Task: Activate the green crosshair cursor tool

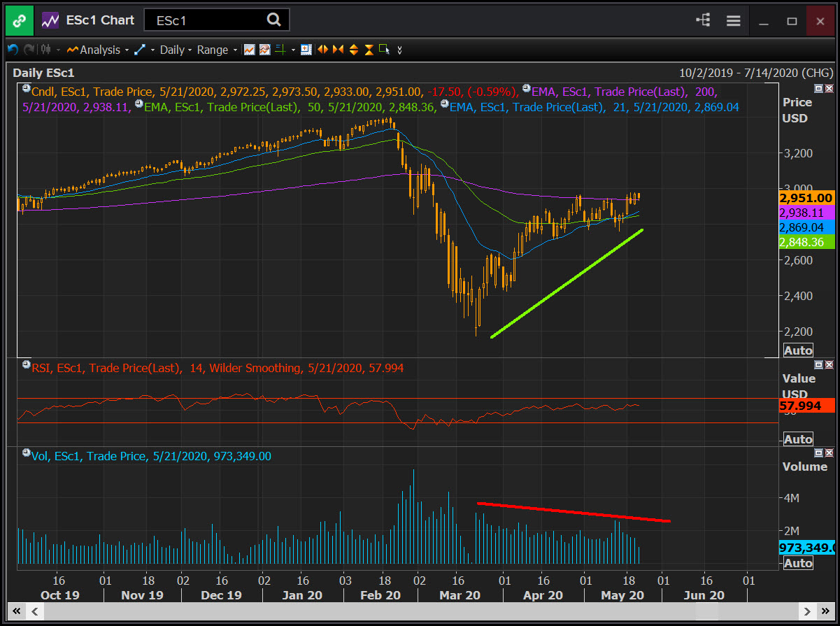Action: click(x=280, y=50)
